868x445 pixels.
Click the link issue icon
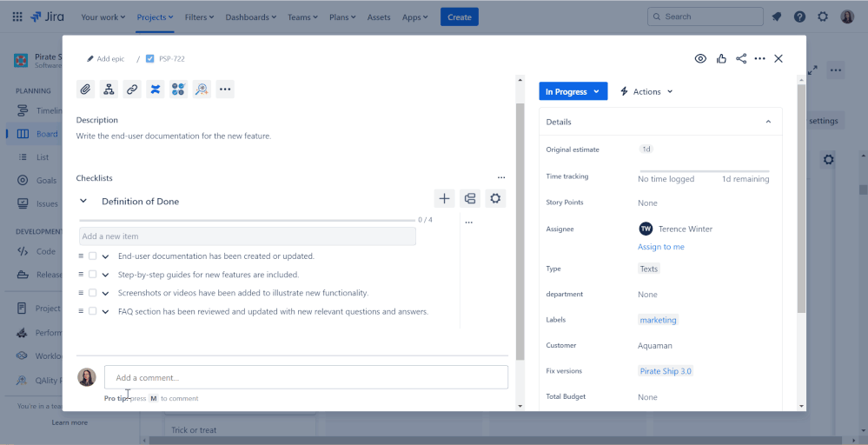pyautogui.click(x=132, y=90)
